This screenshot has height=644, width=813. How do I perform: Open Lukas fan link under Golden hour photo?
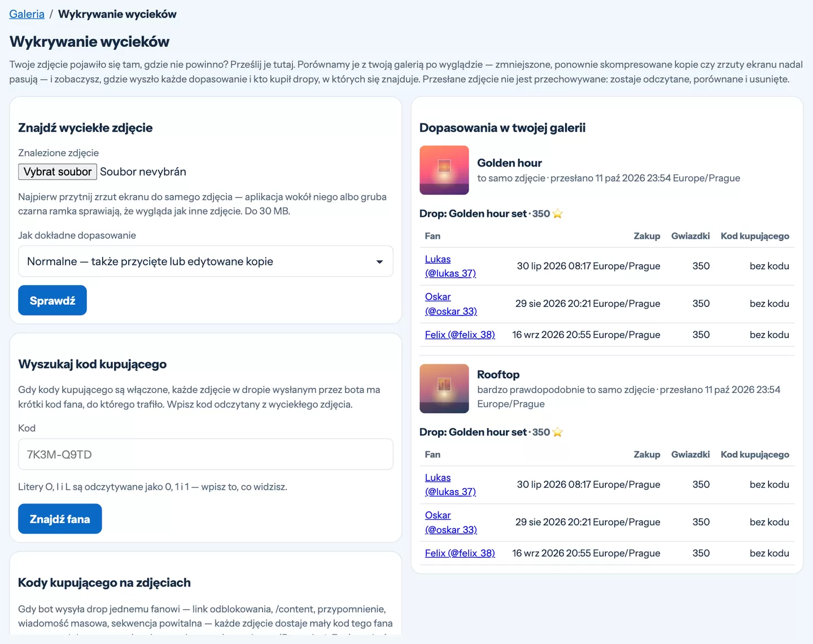coord(451,266)
